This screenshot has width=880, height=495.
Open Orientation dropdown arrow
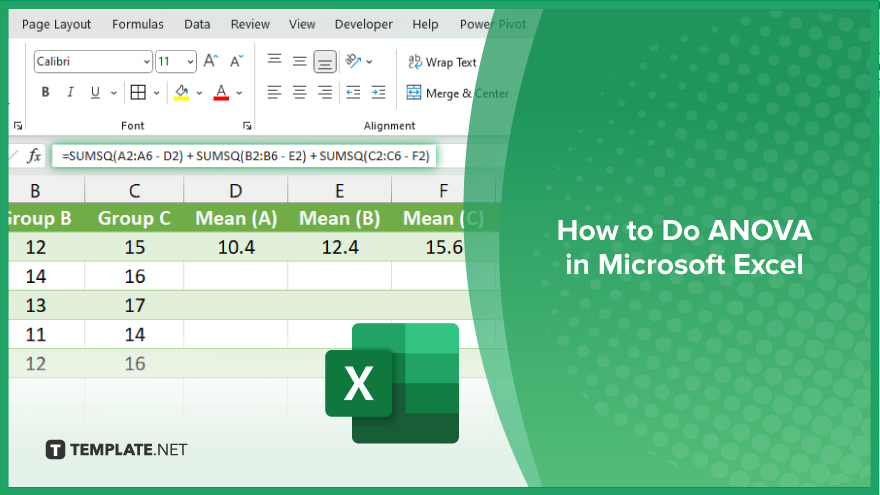pyautogui.click(x=369, y=62)
